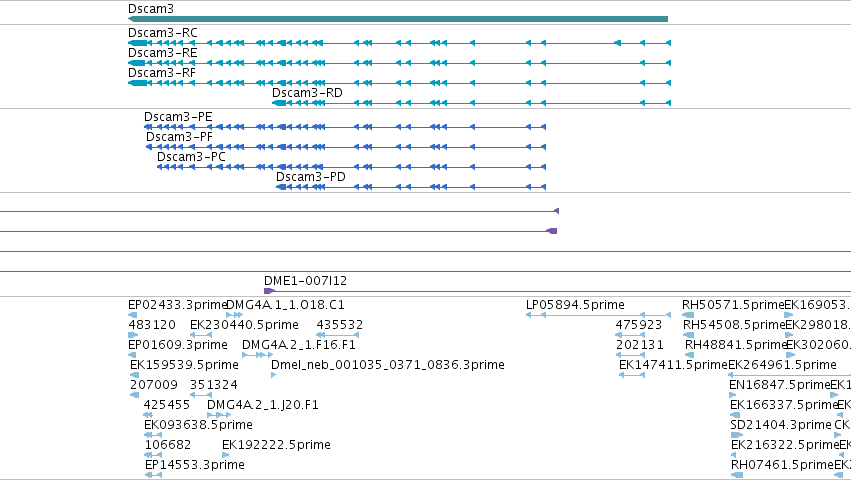Click the glyph under RH50571.5prime
Image resolution: width=851 pixels, height=480 pixels.
click(688, 315)
